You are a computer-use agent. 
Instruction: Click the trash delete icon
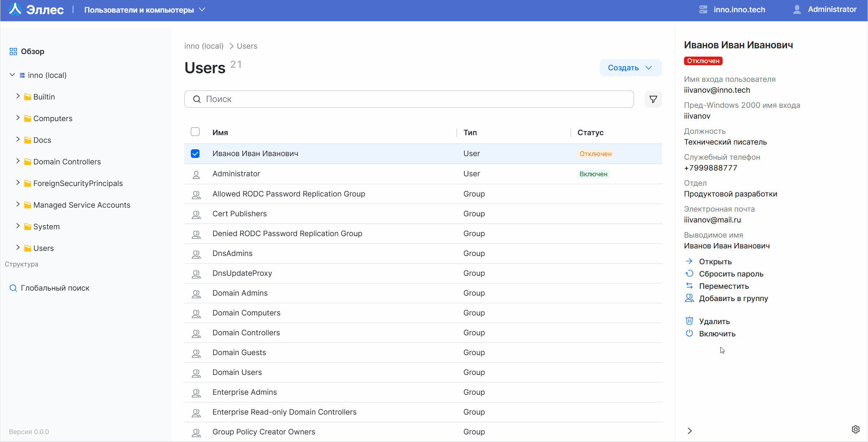(x=689, y=321)
